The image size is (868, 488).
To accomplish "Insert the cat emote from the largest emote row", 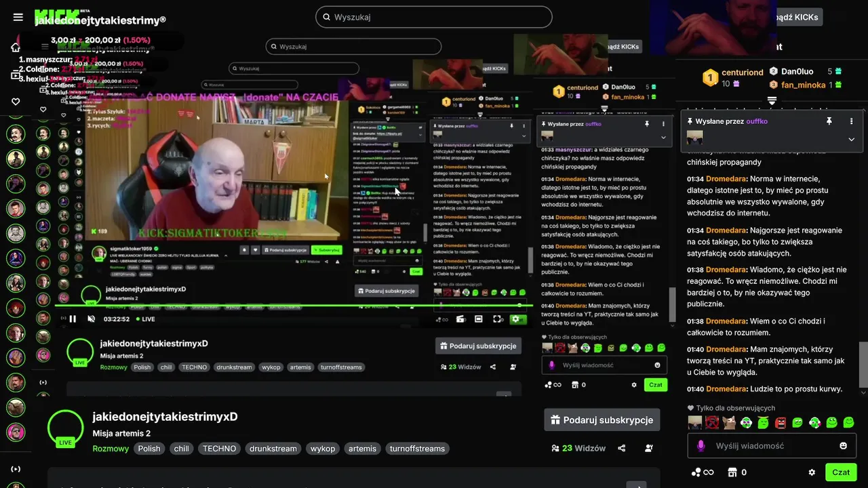I will [729, 423].
